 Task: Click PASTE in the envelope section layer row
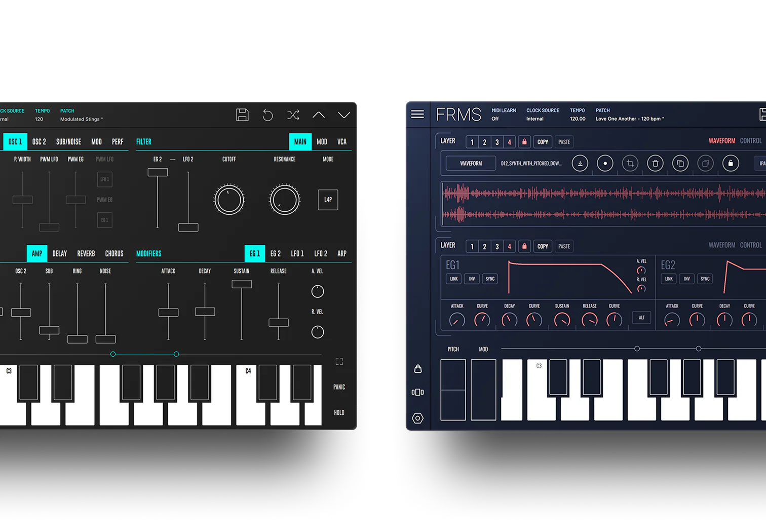coord(564,246)
